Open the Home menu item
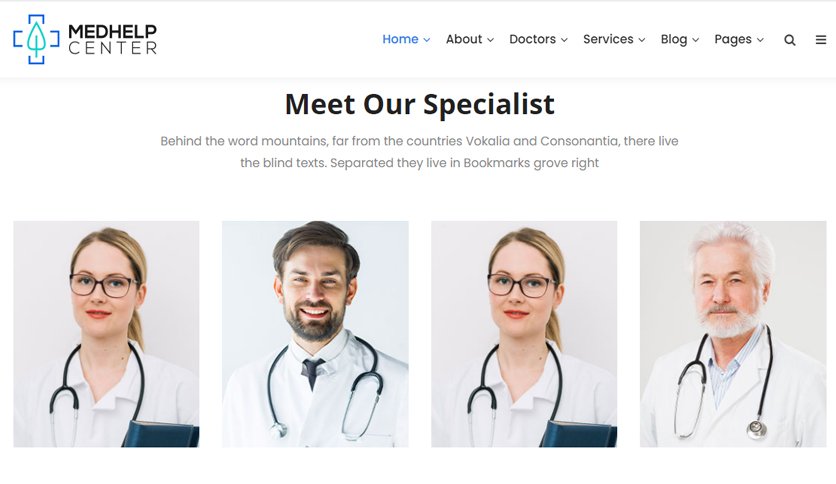Screen dimensions: 836x484 pos(400,39)
